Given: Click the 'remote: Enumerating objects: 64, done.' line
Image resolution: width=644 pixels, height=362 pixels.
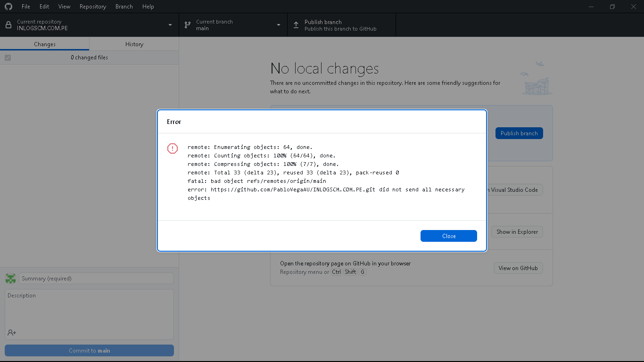Looking at the screenshot, I should [x=250, y=147].
